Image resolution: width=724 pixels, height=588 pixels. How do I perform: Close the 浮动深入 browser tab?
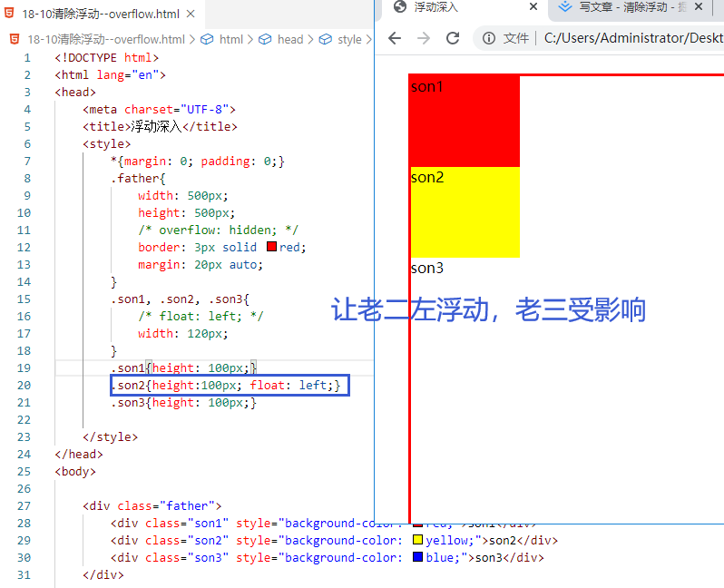point(533,7)
